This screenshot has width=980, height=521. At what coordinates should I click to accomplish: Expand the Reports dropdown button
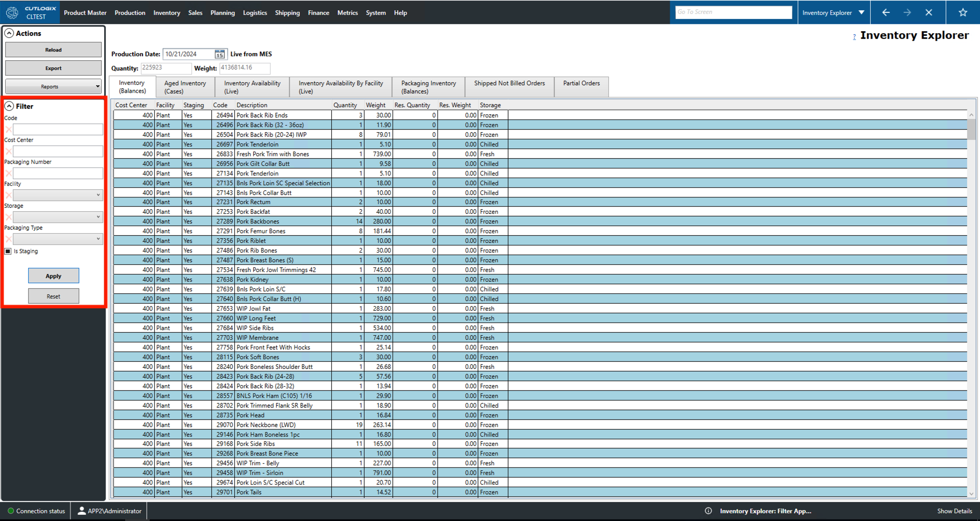pos(53,86)
